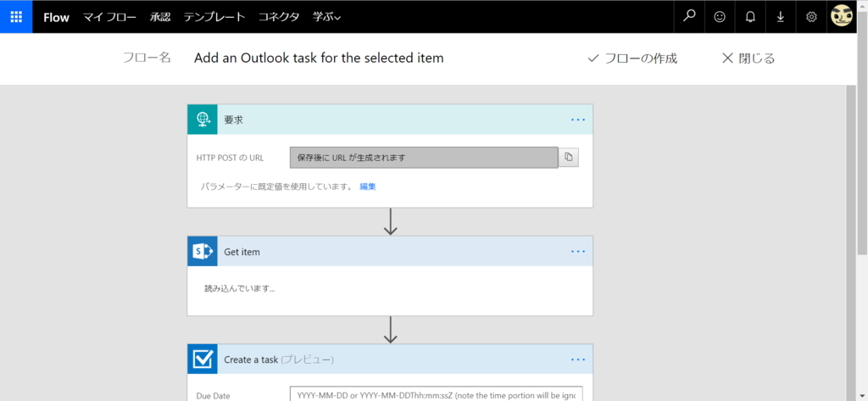Viewport: 868px width, 401px height.
Task: Open the notifications bell icon
Action: coord(750,17)
